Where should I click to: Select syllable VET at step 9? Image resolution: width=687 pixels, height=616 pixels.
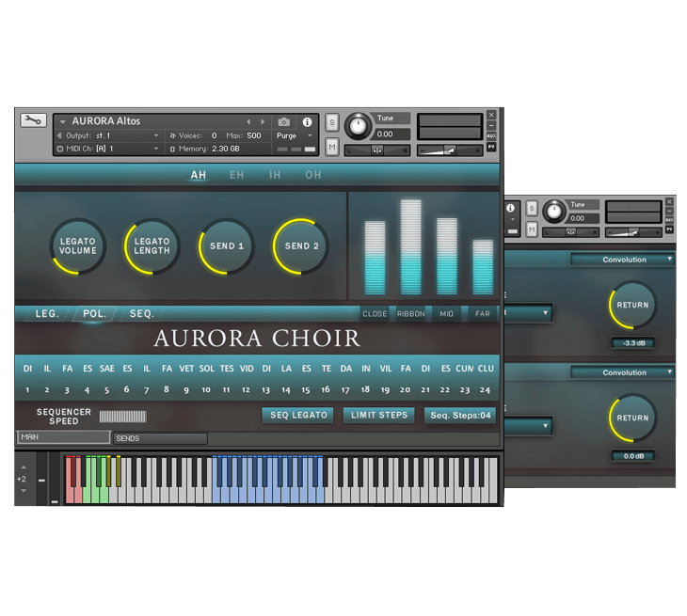click(186, 369)
